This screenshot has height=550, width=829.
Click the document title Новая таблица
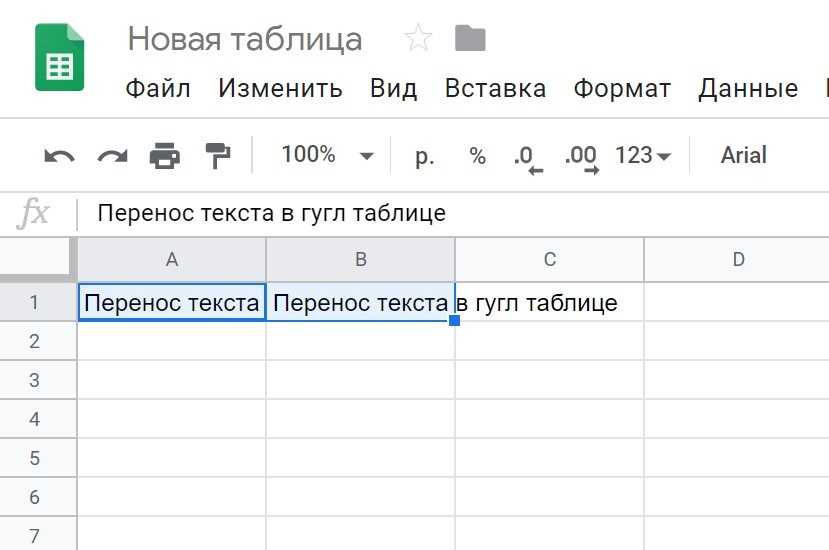[245, 39]
